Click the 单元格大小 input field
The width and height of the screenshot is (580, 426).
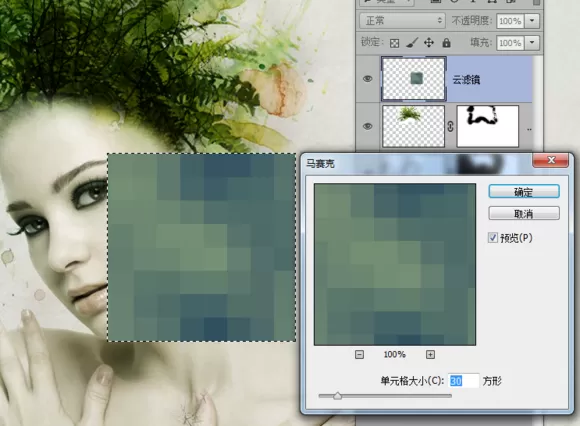pyautogui.click(x=464, y=381)
